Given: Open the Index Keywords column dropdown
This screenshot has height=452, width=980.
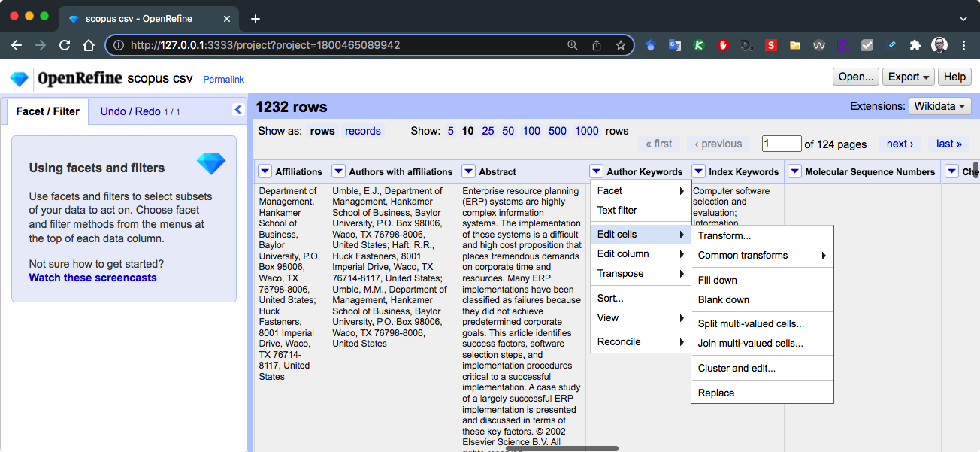Looking at the screenshot, I should point(698,171).
